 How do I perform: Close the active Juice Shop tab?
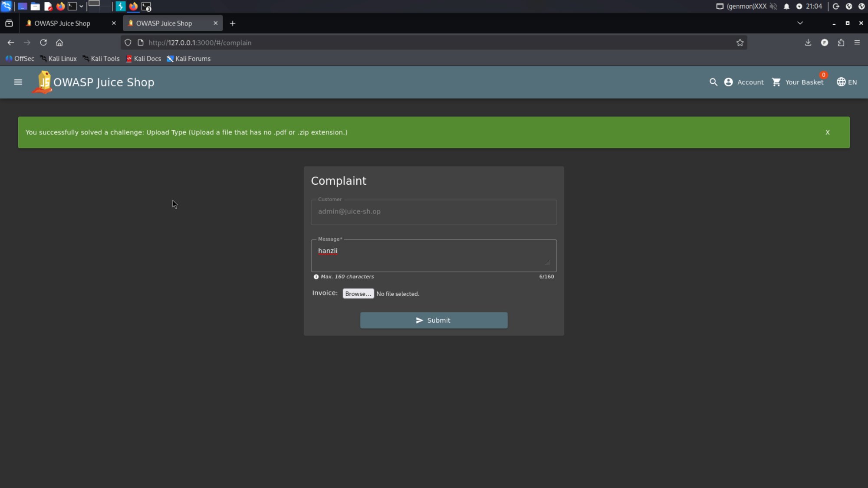point(215,23)
